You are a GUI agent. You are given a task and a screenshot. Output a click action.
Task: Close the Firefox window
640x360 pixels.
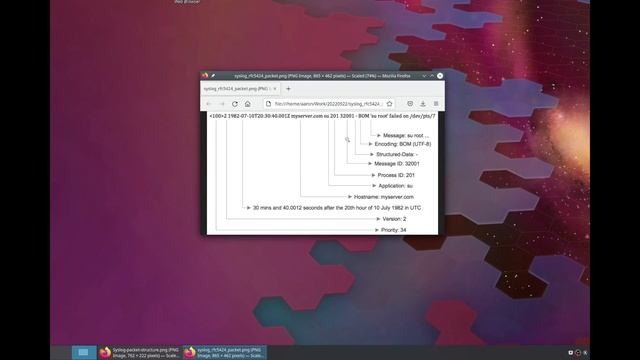[x=440, y=76]
